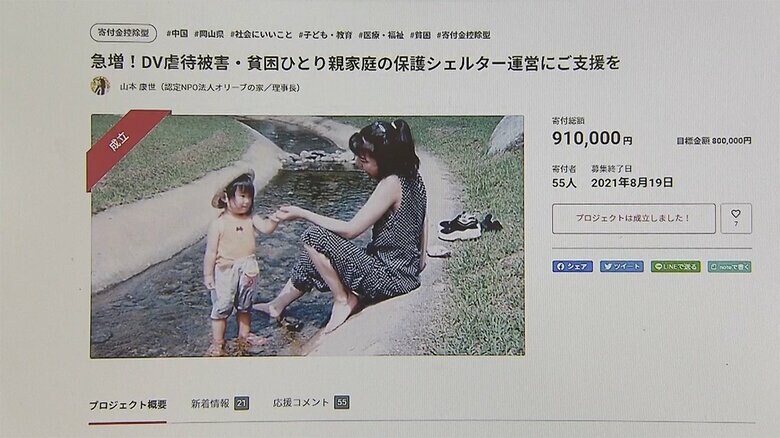This screenshot has width=780, height=438.
Task: Tweet the project with ツイート button
Action: [621, 266]
